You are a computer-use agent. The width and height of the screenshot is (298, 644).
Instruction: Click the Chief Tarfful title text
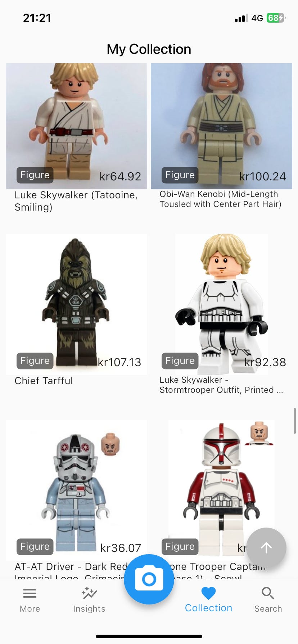pyautogui.click(x=44, y=381)
